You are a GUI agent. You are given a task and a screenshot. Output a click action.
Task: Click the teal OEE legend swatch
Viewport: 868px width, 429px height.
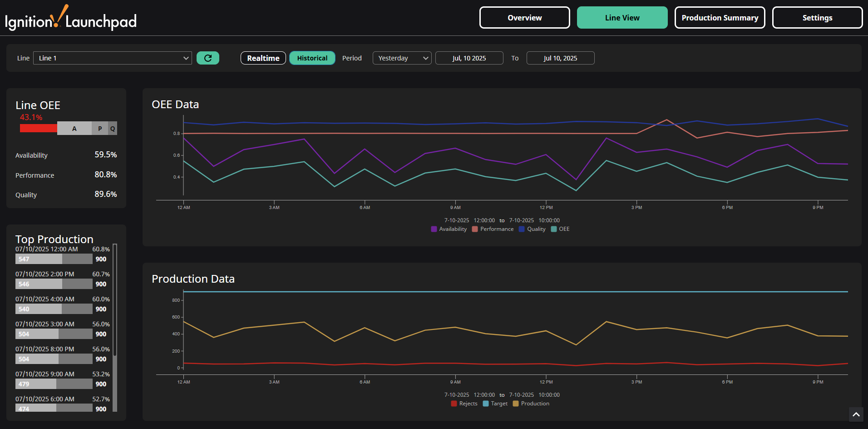point(554,229)
